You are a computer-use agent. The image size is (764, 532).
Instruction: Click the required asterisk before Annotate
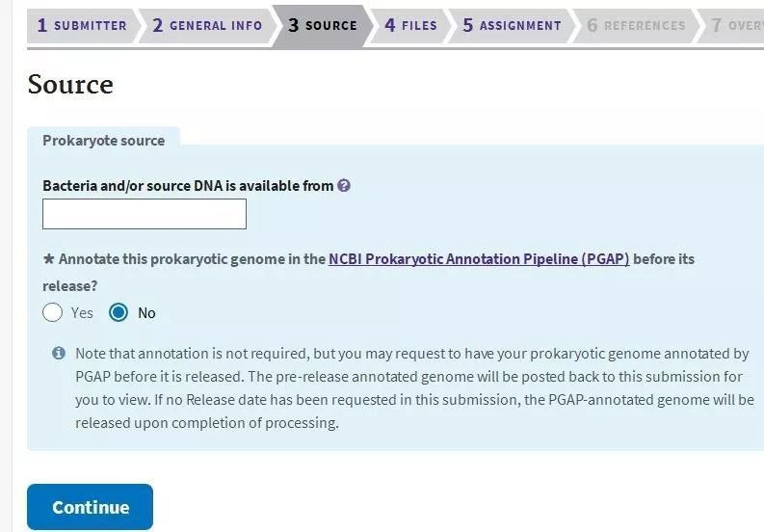click(x=48, y=258)
